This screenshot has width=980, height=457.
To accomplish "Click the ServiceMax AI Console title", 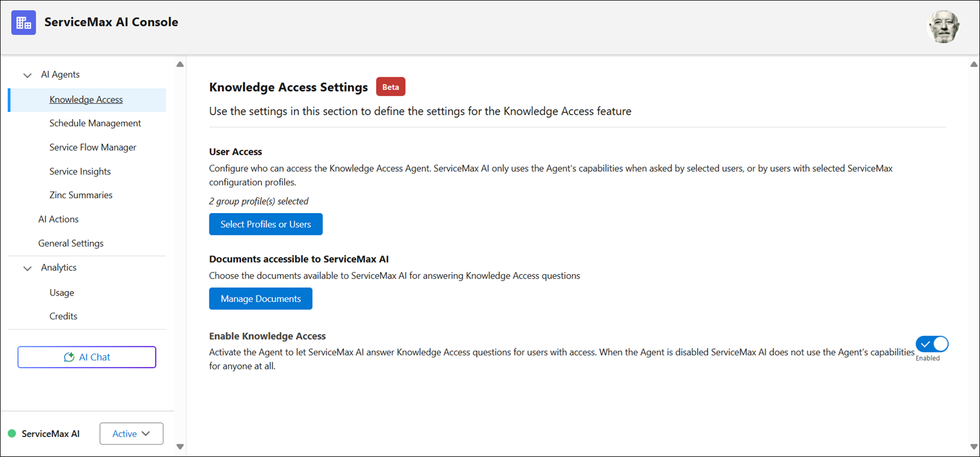I will 111,22.
